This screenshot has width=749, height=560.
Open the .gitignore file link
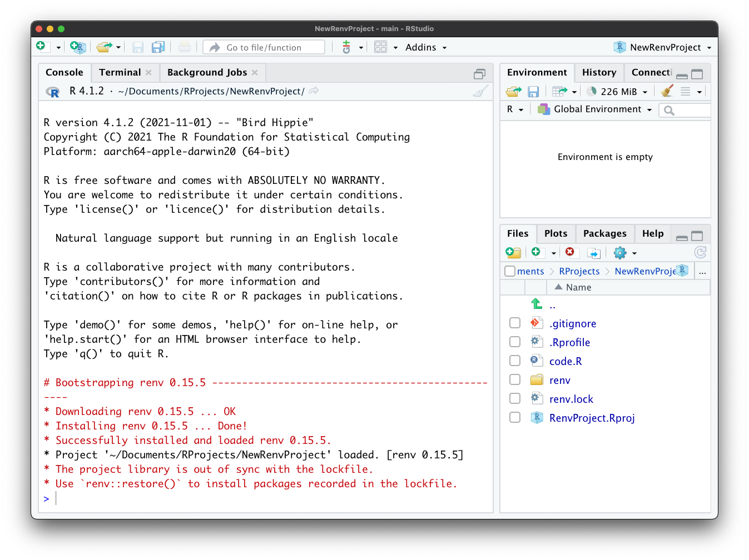click(573, 323)
